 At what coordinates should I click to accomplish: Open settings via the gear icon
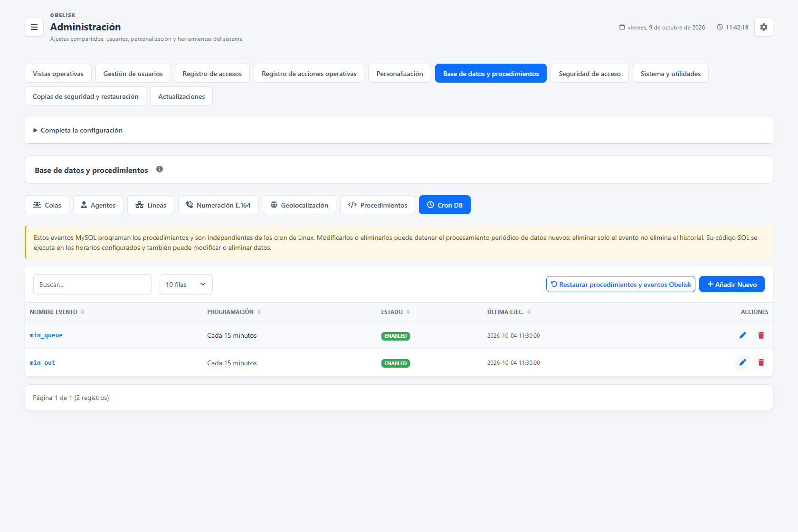764,27
